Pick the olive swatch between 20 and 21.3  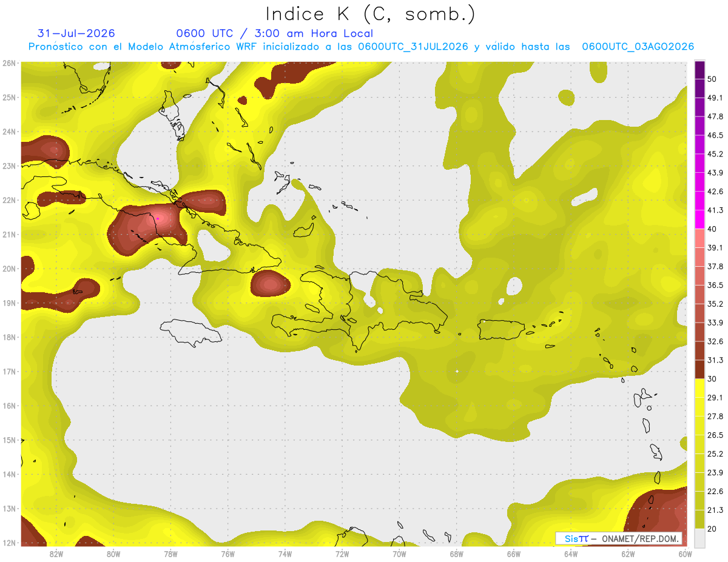[x=699, y=519]
